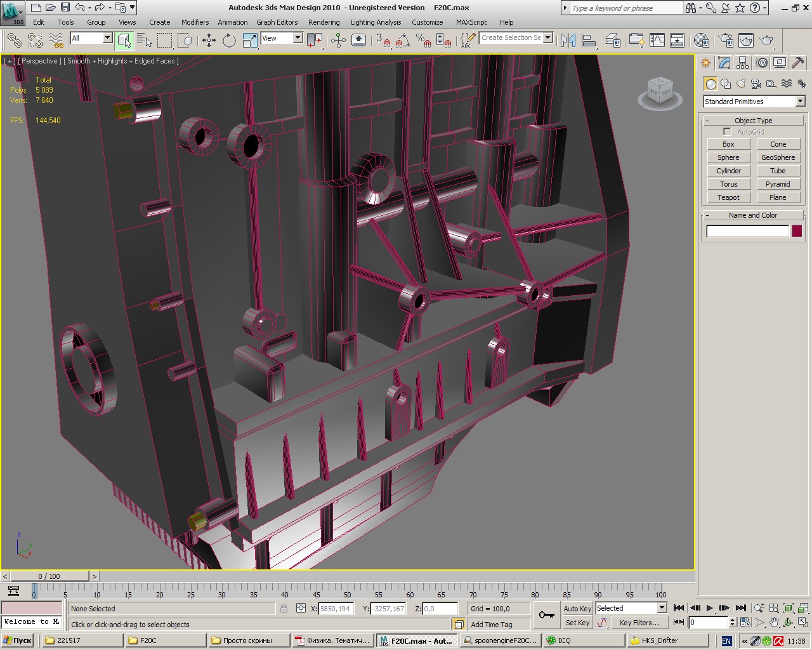Open the Rendering menu
The width and height of the screenshot is (812, 650).
pyautogui.click(x=324, y=22)
